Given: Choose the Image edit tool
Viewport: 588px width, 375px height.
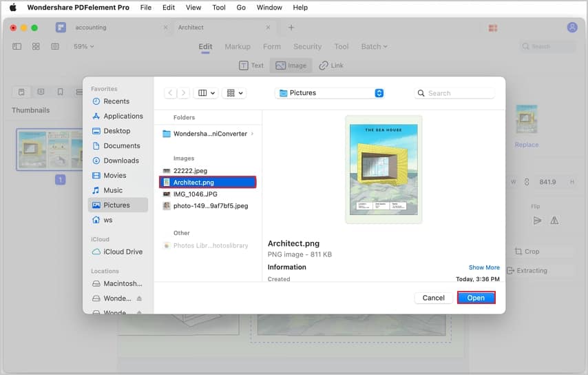Looking at the screenshot, I should 291,65.
